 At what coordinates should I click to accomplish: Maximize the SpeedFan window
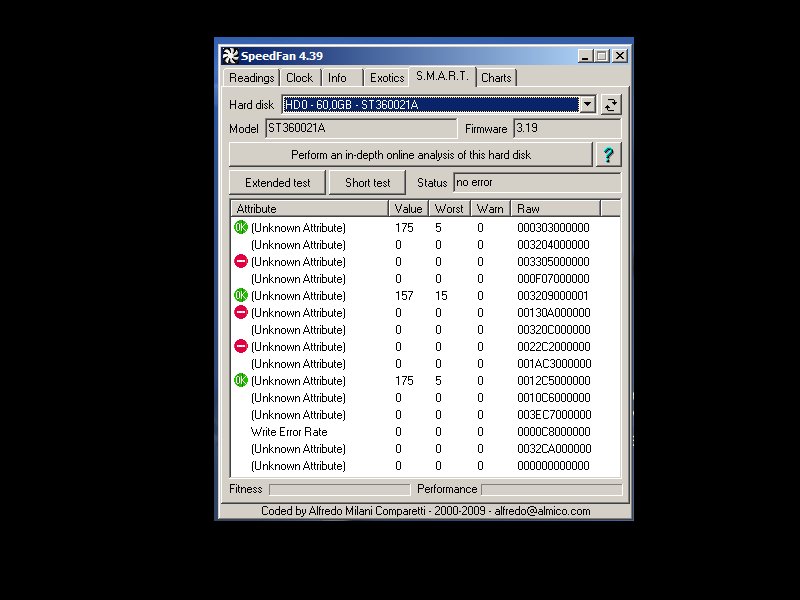(x=602, y=56)
